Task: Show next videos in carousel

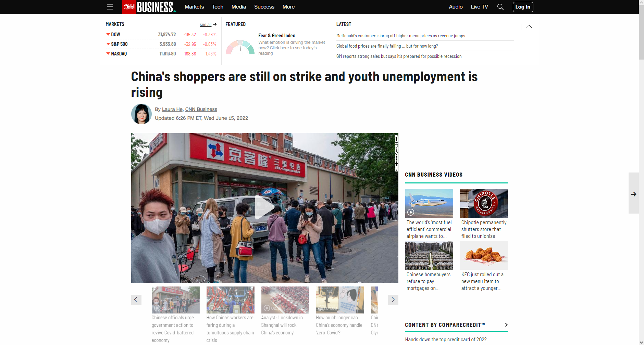Action: (x=393, y=300)
